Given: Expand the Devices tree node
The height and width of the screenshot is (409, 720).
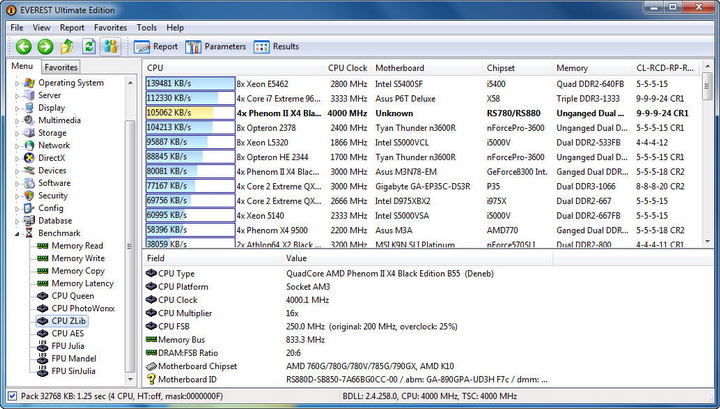Looking at the screenshot, I should pos(17,171).
